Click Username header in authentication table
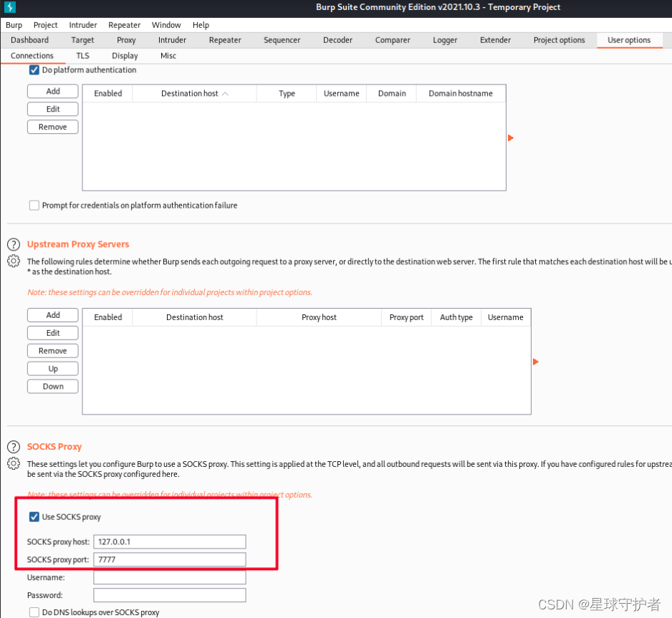 [341, 93]
